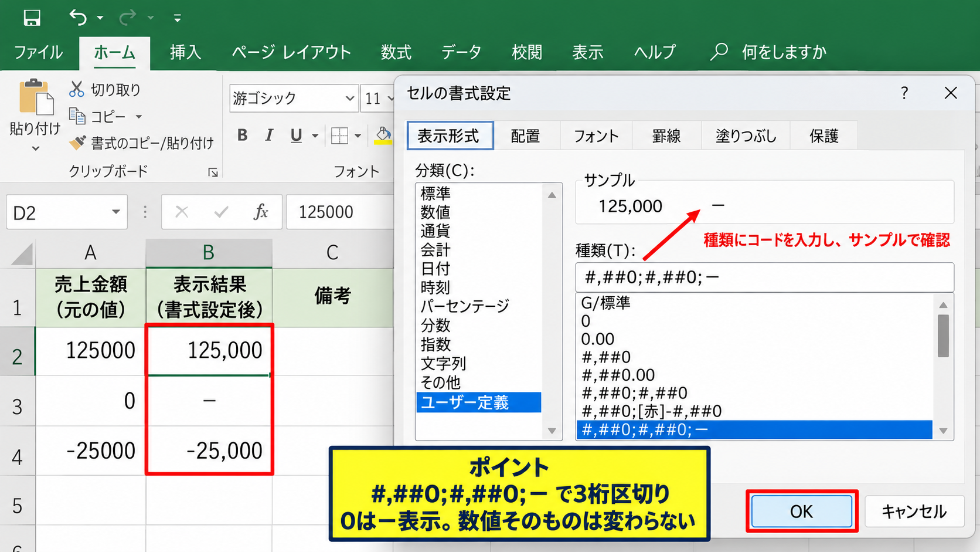980x552 pixels.
Task: Switch to the 挿入 ribbon tab
Action: (185, 52)
